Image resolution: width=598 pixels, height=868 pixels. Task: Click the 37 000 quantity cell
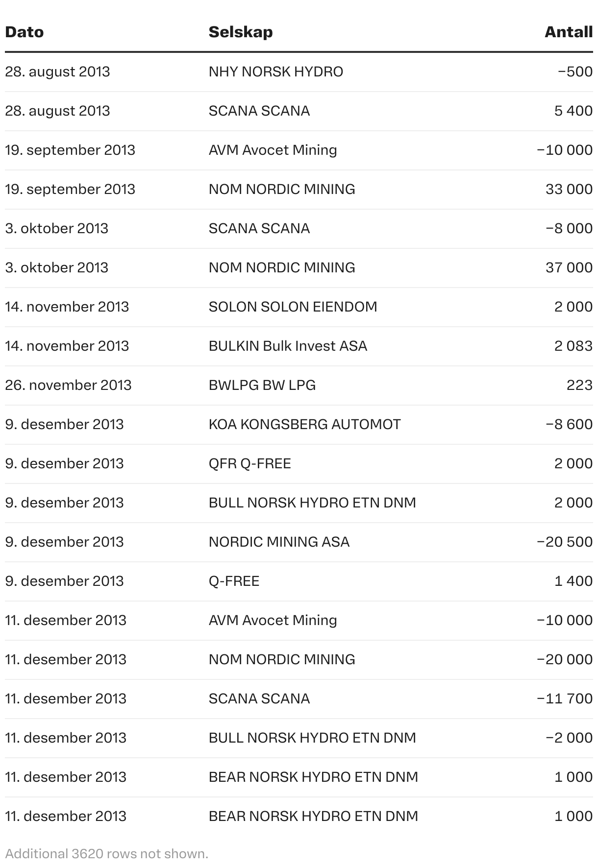[569, 268]
